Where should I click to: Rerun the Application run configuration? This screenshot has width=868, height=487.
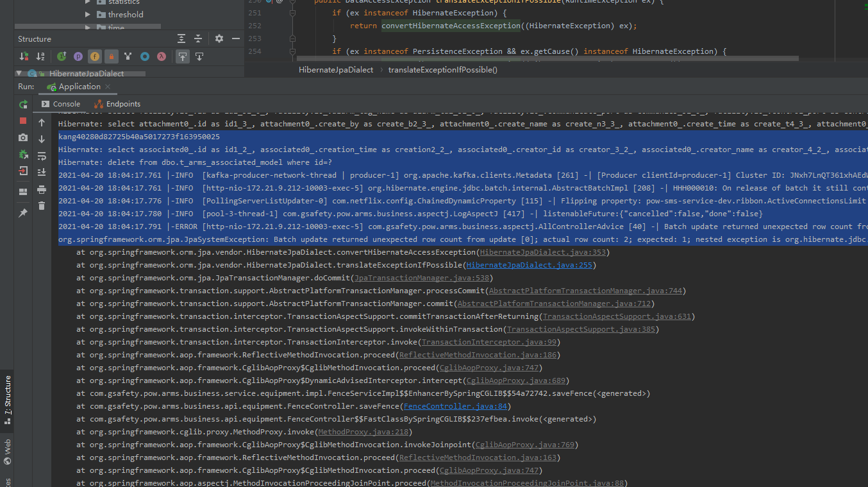pyautogui.click(x=23, y=104)
